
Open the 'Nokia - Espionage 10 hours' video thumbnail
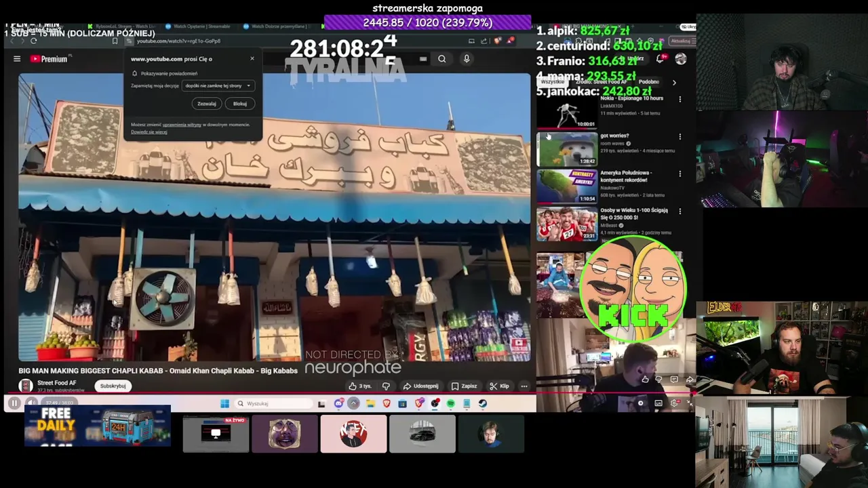(567, 111)
